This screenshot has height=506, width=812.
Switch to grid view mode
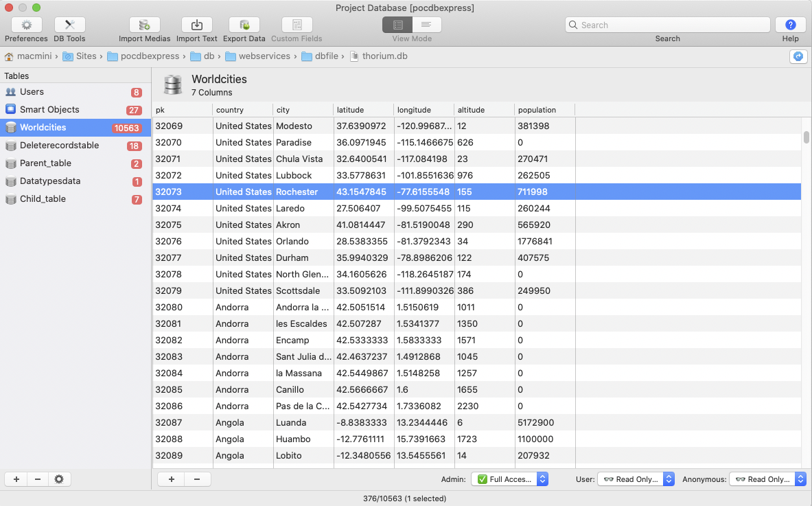397,25
